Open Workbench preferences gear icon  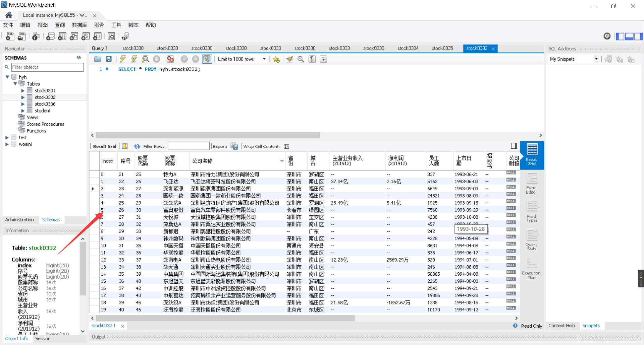coord(607,36)
